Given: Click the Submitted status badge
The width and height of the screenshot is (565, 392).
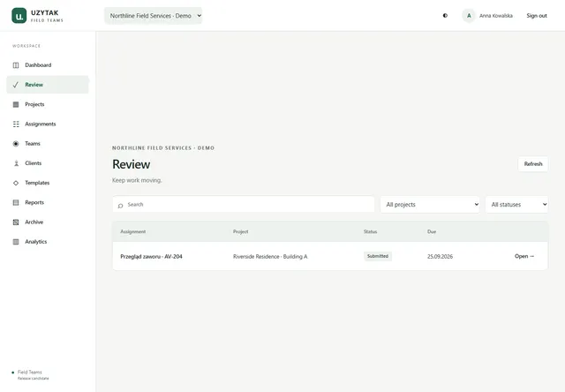Looking at the screenshot, I should [378, 256].
